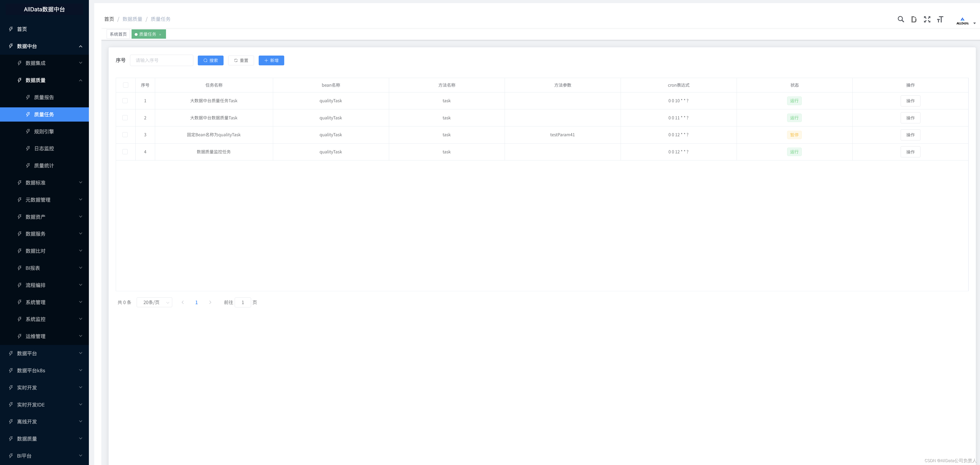The height and width of the screenshot is (465, 980).
Task: Click the lightning icon beside BI报表
Action: click(19, 268)
